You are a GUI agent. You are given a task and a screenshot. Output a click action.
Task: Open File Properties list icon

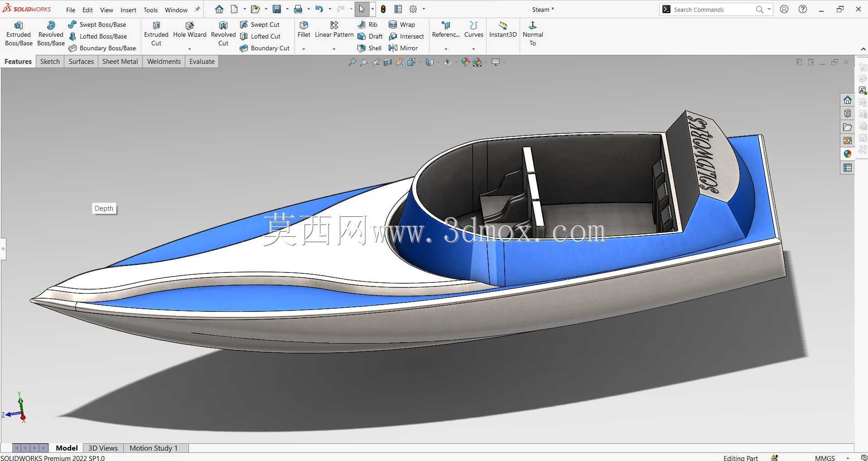pyautogui.click(x=398, y=9)
